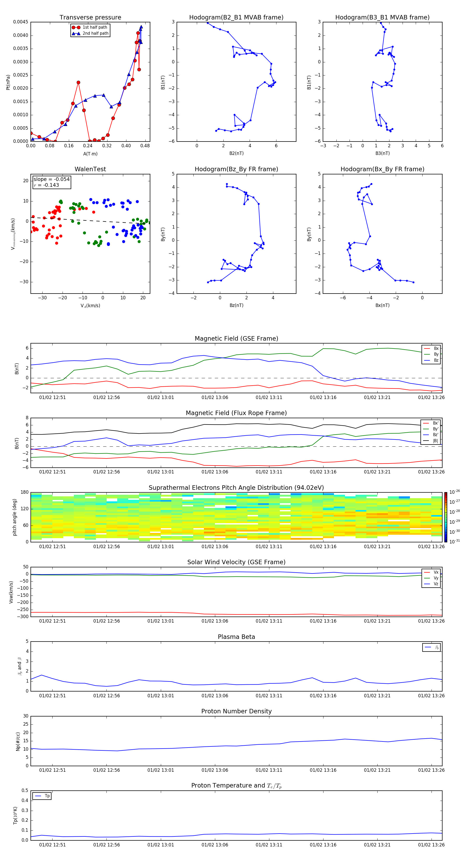Click the "B3(nT)" x-axis label

[382, 153]
